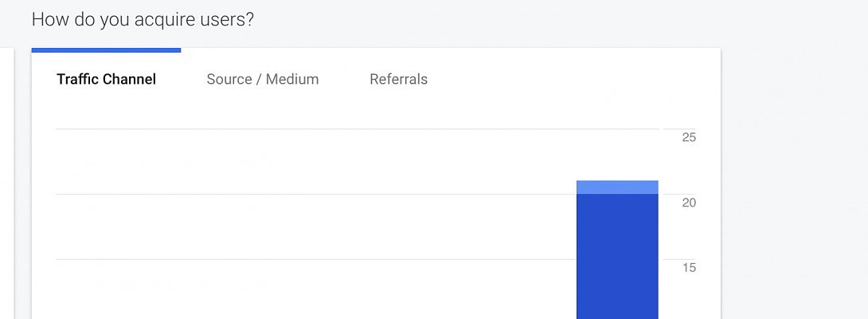Click the light blue top bar segment

click(x=617, y=187)
